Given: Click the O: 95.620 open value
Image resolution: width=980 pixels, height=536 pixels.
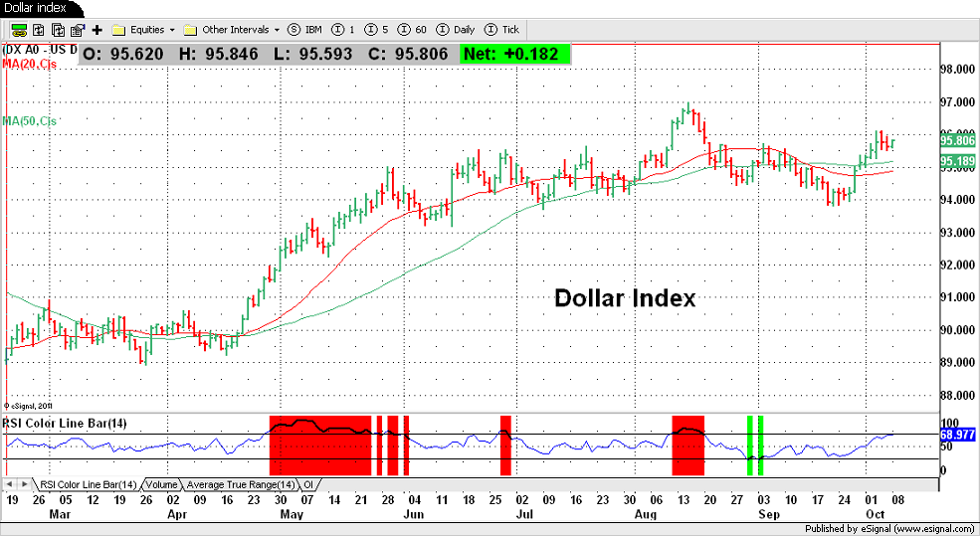Looking at the screenshot, I should click(123, 54).
